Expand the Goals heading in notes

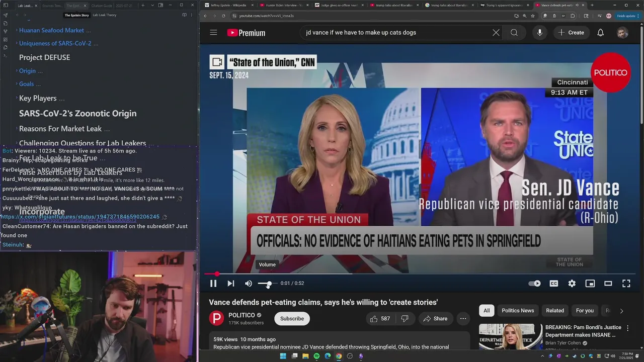[x=26, y=84]
